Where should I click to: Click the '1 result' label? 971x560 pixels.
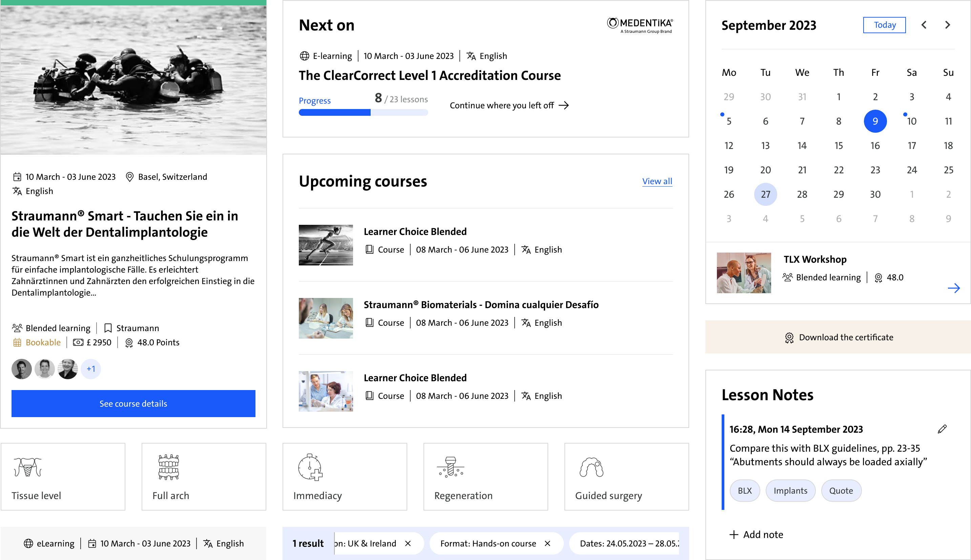(308, 543)
